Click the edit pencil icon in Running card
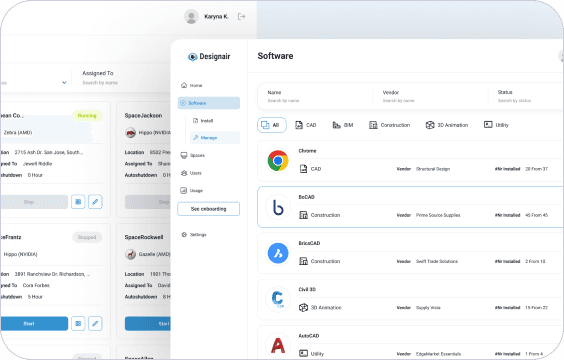Image resolution: width=564 pixels, height=360 pixels. (x=95, y=202)
